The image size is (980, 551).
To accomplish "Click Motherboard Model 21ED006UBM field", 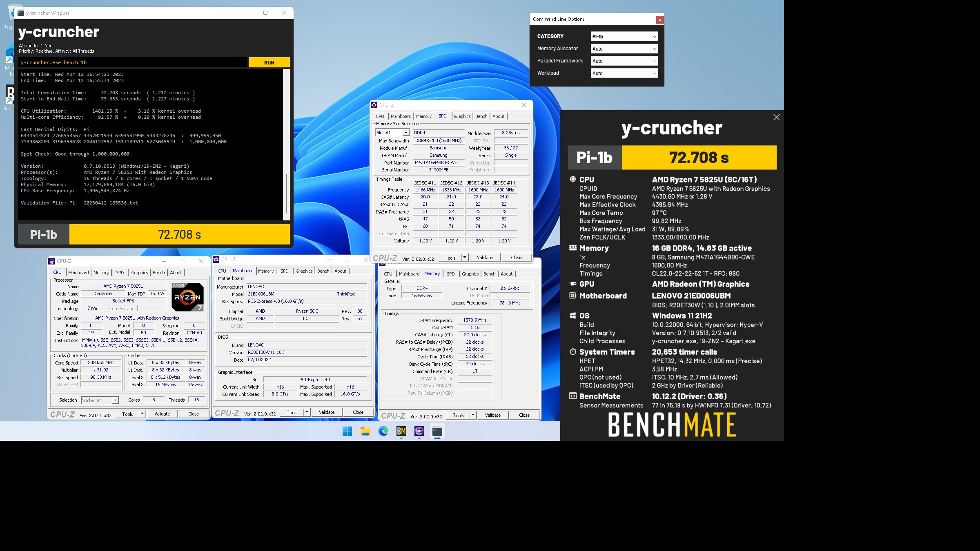I will click(285, 294).
